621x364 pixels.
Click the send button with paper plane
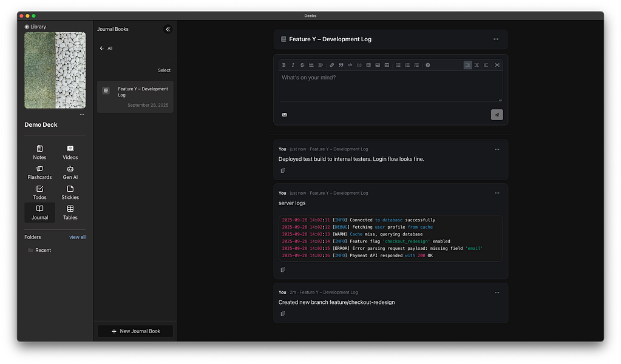pos(497,115)
